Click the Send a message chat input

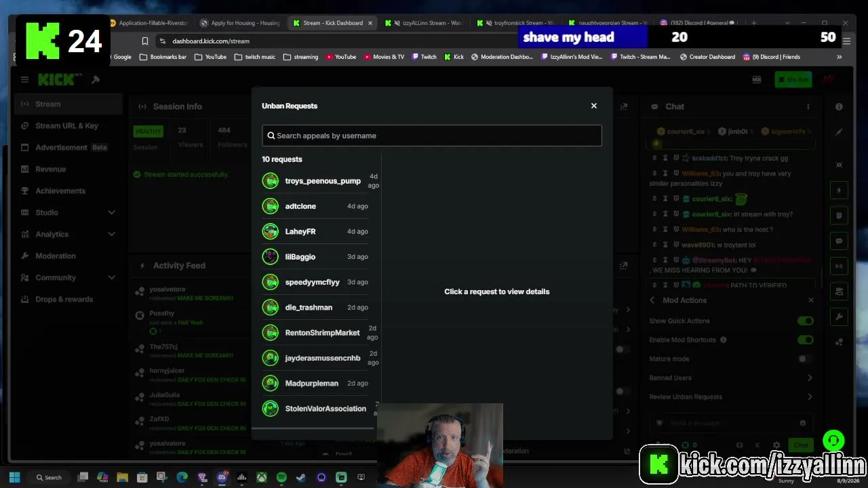pos(730,423)
